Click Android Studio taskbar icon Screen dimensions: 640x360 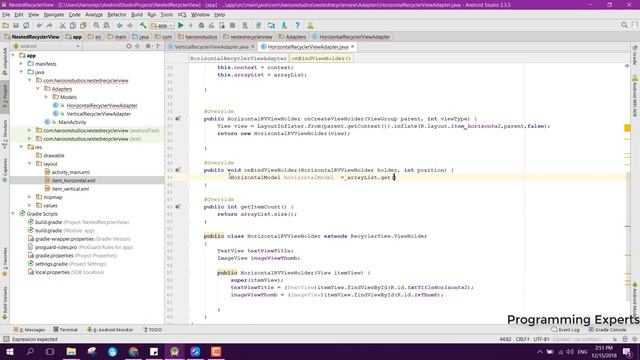click(175, 351)
